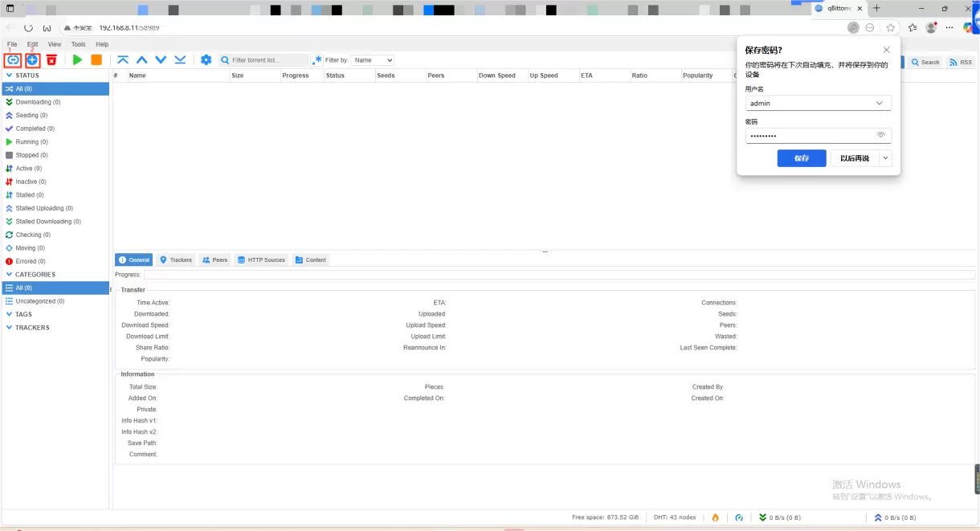The height and width of the screenshot is (531, 980).
Task: Click the 以后再说 button
Action: point(854,158)
